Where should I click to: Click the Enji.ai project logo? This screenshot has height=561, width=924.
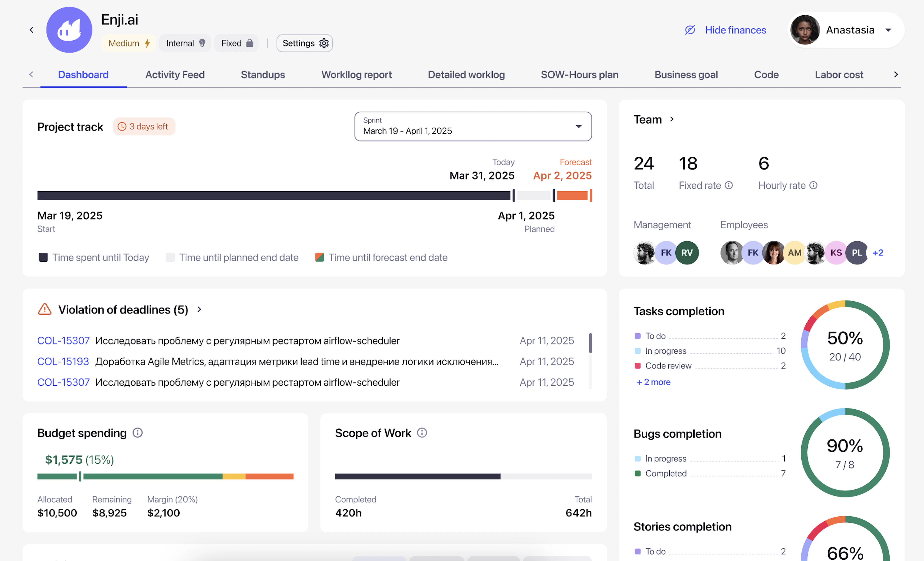pos(69,30)
